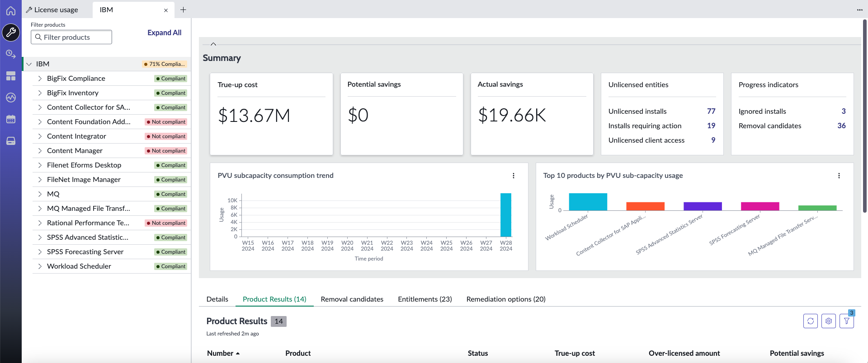Collapse the IBM publisher tree node
868x363 pixels.
coord(29,64)
